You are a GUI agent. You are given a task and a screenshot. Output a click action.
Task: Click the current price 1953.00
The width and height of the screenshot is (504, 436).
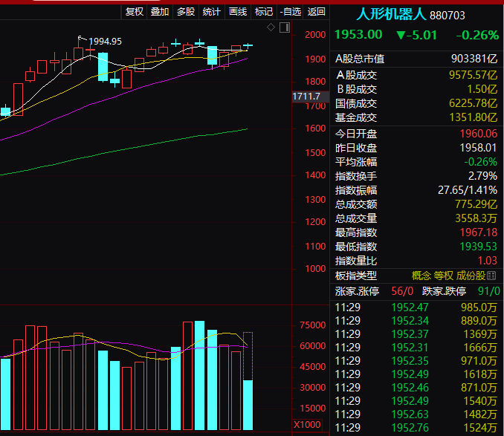pos(358,35)
